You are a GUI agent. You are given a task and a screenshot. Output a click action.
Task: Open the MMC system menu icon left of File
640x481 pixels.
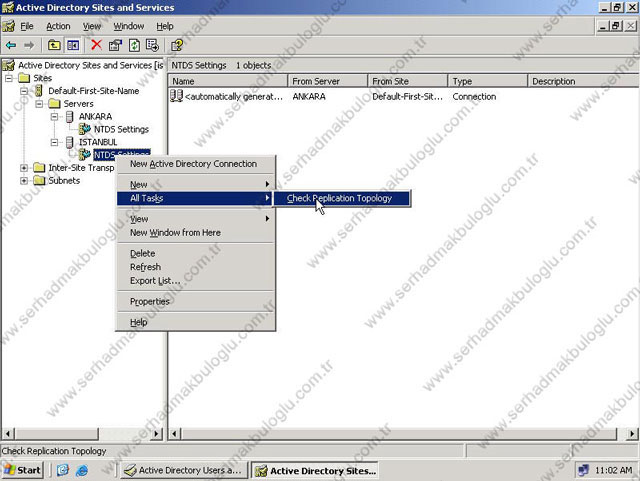(x=8, y=27)
